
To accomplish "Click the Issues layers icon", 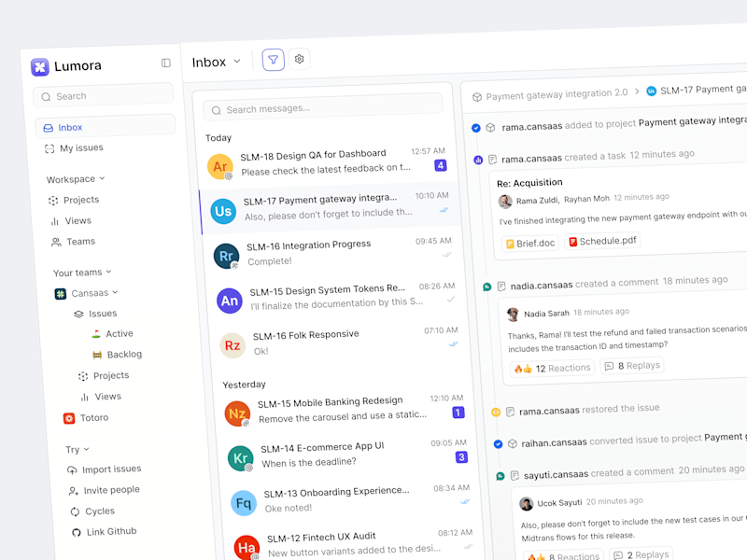I will [x=78, y=315].
